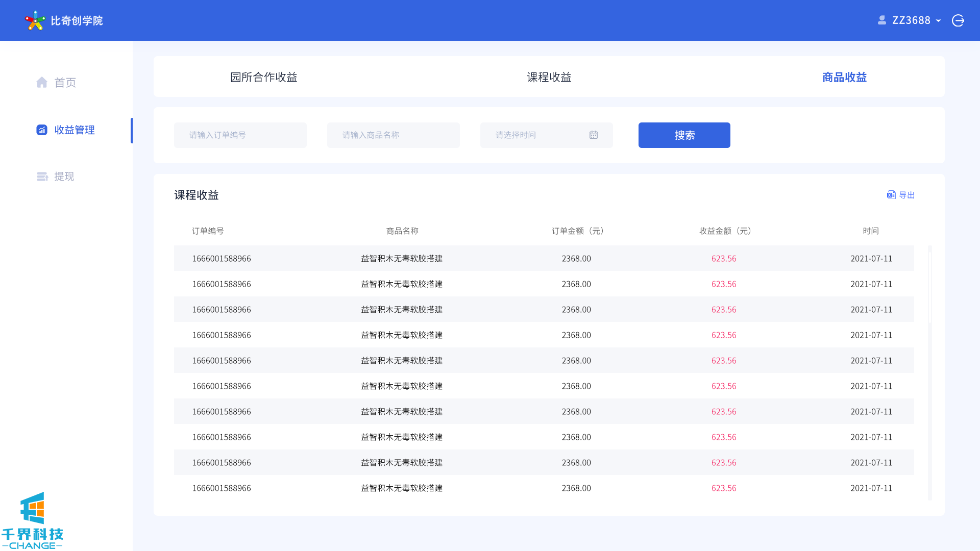Select the 商品收益 tab

pos(844,77)
